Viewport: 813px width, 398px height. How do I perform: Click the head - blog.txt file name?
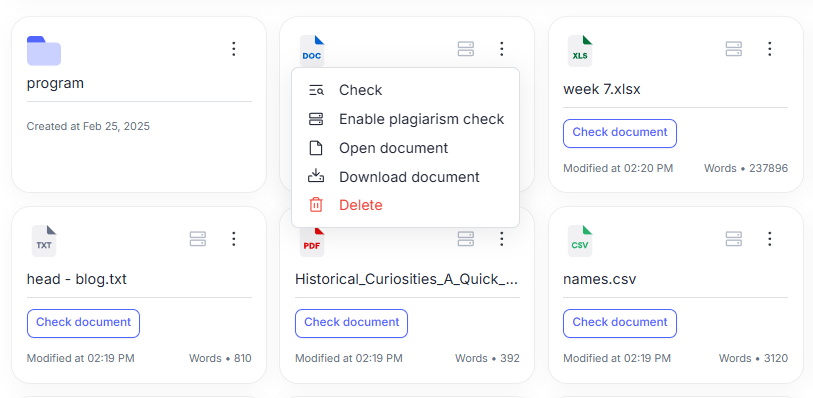pos(77,279)
